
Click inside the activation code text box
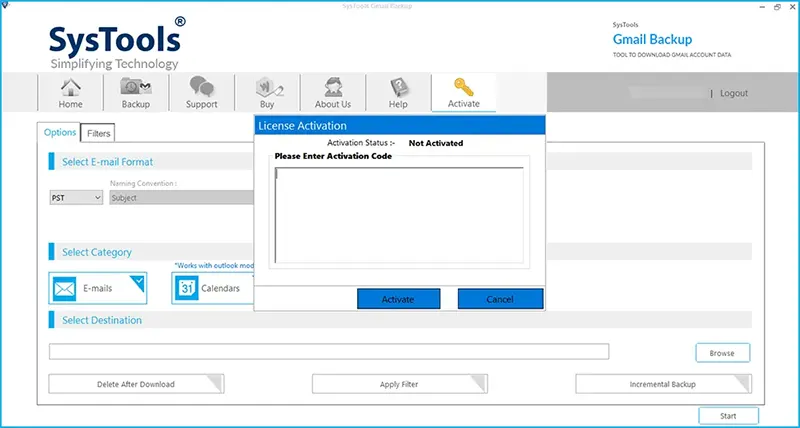[x=399, y=215]
